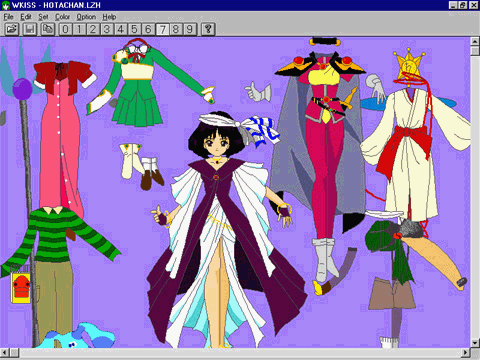Click the copy documents toolbar icon
The height and width of the screenshot is (360, 480).
pyautogui.click(x=48, y=29)
